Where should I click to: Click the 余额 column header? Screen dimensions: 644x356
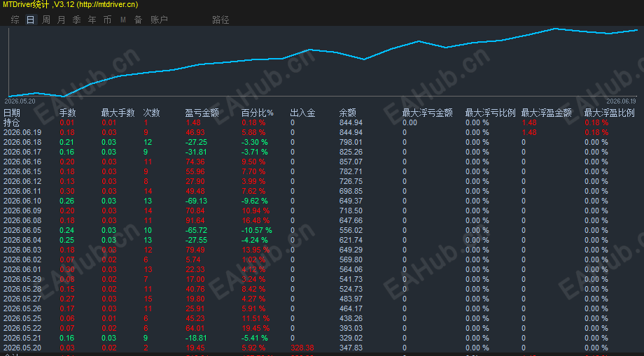pos(347,113)
